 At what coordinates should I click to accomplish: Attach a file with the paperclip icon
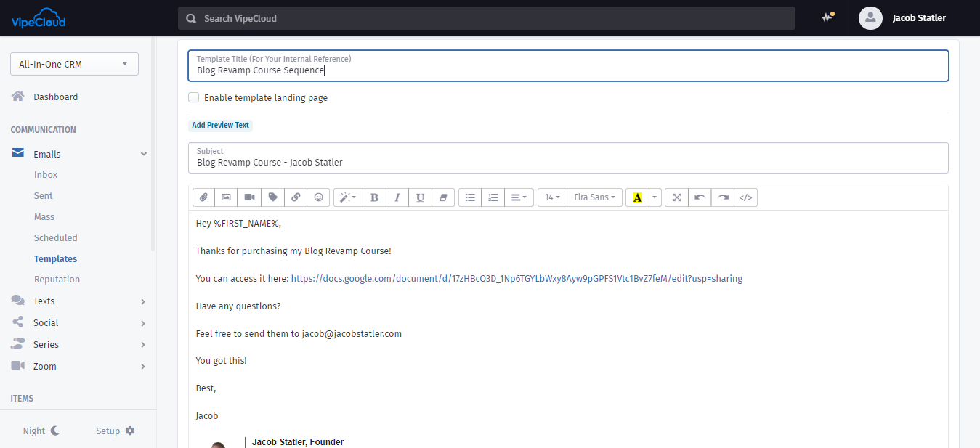[x=203, y=197]
